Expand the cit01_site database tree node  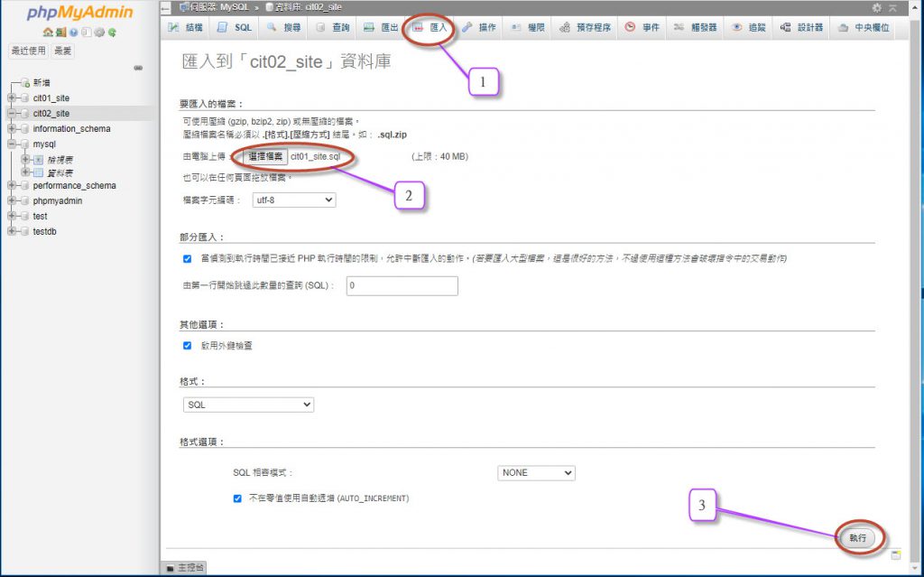pos(11,98)
